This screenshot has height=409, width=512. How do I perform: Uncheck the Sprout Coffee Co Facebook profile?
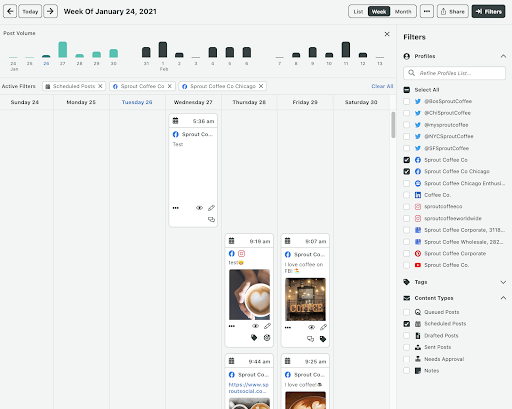[x=407, y=160]
